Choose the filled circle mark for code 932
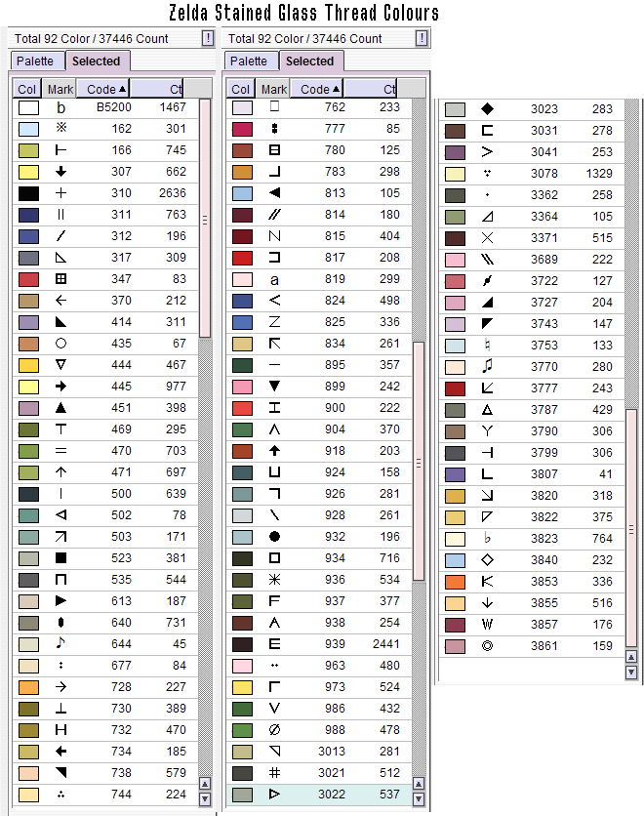 pos(274,537)
